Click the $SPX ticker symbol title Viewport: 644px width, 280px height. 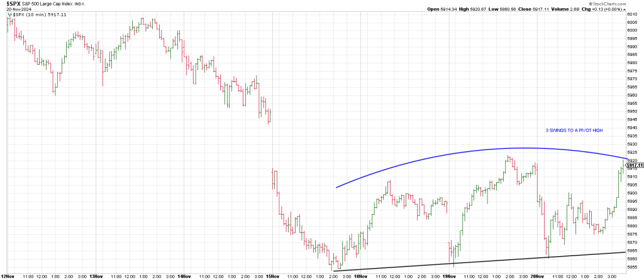pos(11,3)
